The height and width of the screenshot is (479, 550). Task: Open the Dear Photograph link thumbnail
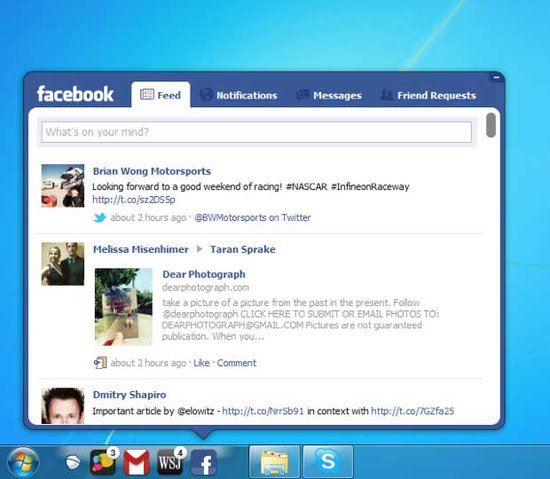123,307
